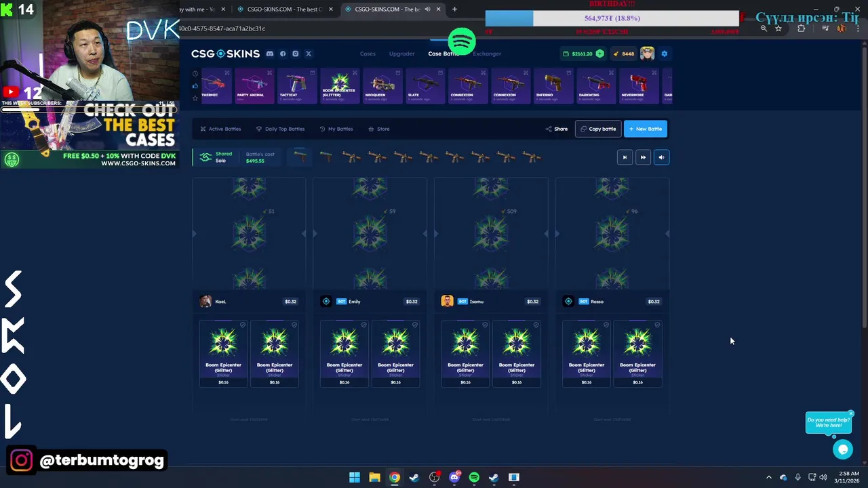Open the Facebook icon beside the logo
This screenshot has width=868, height=488.
point(283,54)
